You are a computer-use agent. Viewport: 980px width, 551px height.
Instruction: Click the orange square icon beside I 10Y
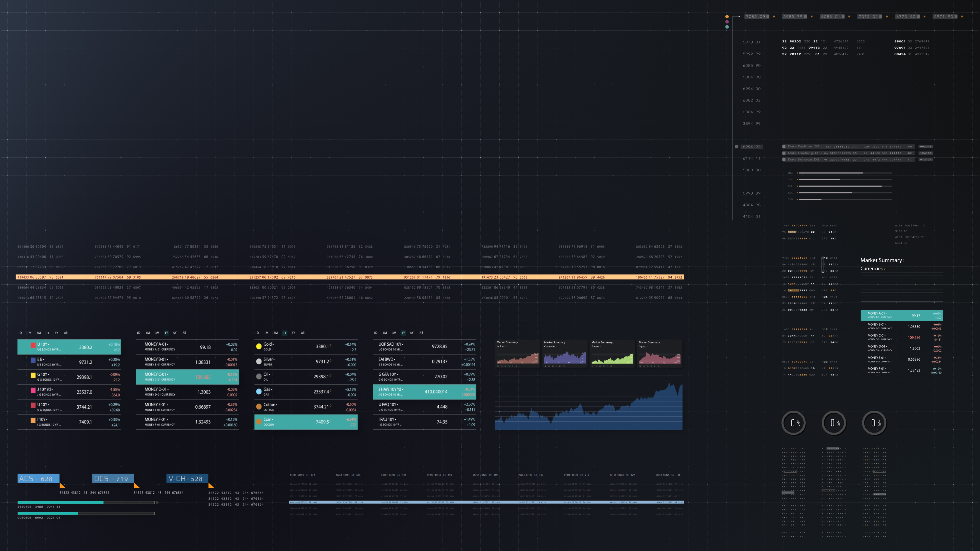tap(33, 420)
